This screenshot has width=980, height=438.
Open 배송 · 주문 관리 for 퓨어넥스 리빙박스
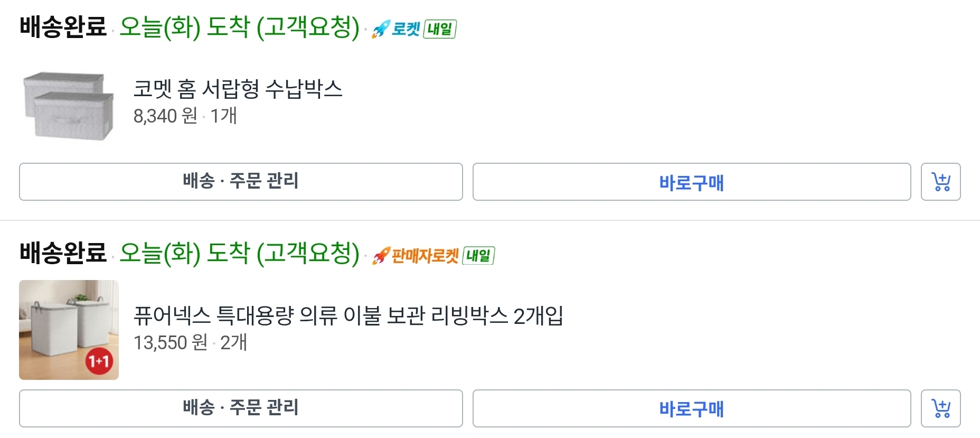[x=241, y=408]
